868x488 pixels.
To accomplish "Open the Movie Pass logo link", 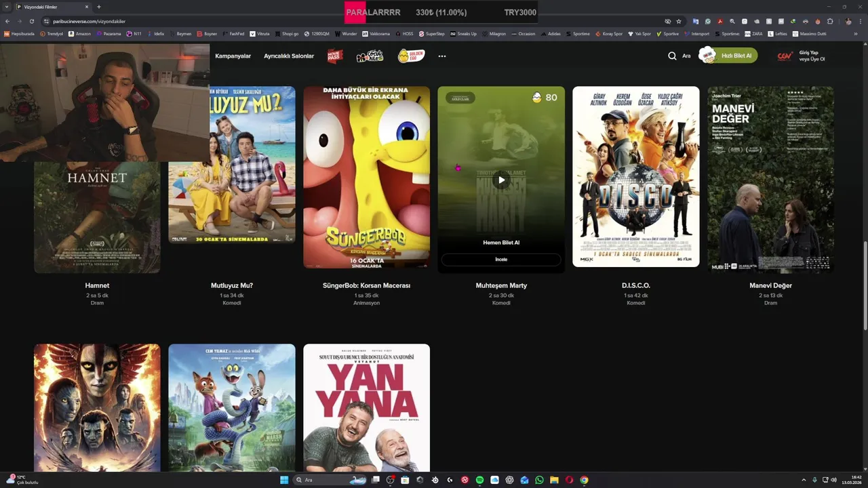I will pos(335,56).
